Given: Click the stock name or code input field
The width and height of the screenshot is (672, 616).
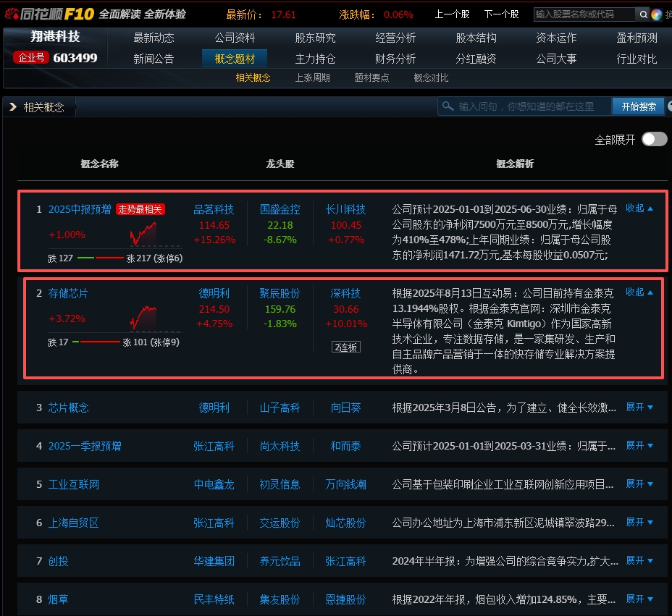Looking at the screenshot, I should [584, 14].
